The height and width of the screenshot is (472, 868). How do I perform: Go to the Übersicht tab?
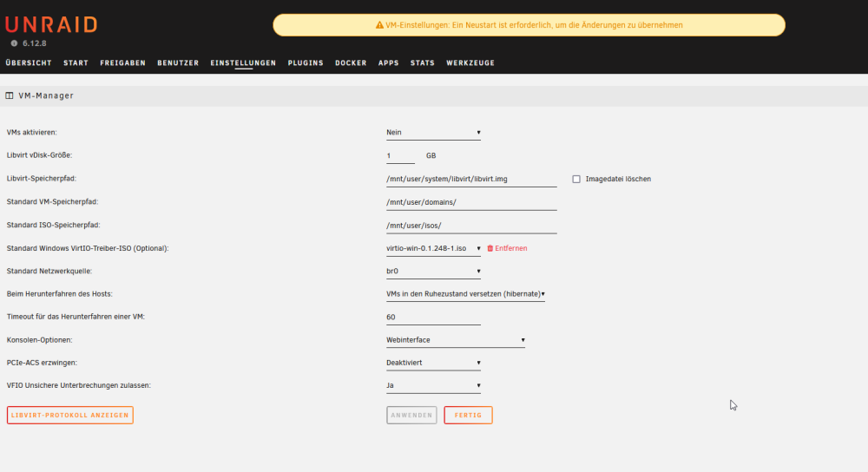pyautogui.click(x=29, y=63)
